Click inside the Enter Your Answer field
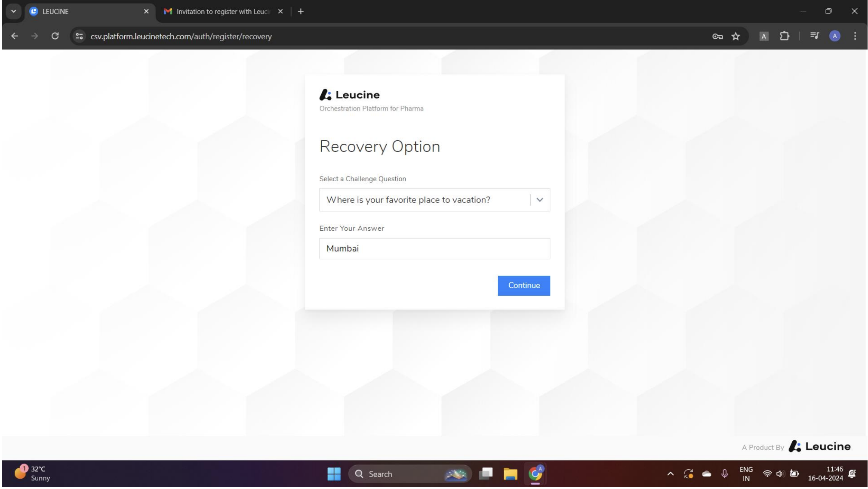The height and width of the screenshot is (489, 868). [434, 248]
